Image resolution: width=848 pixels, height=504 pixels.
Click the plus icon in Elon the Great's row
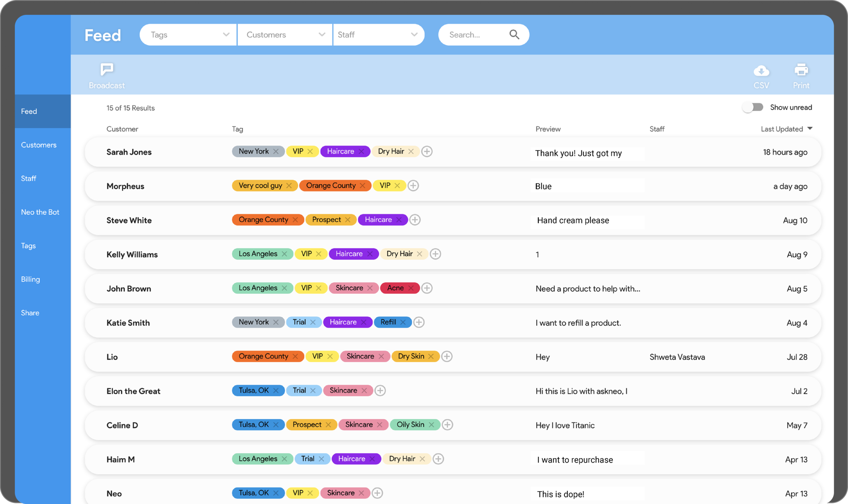[380, 390]
